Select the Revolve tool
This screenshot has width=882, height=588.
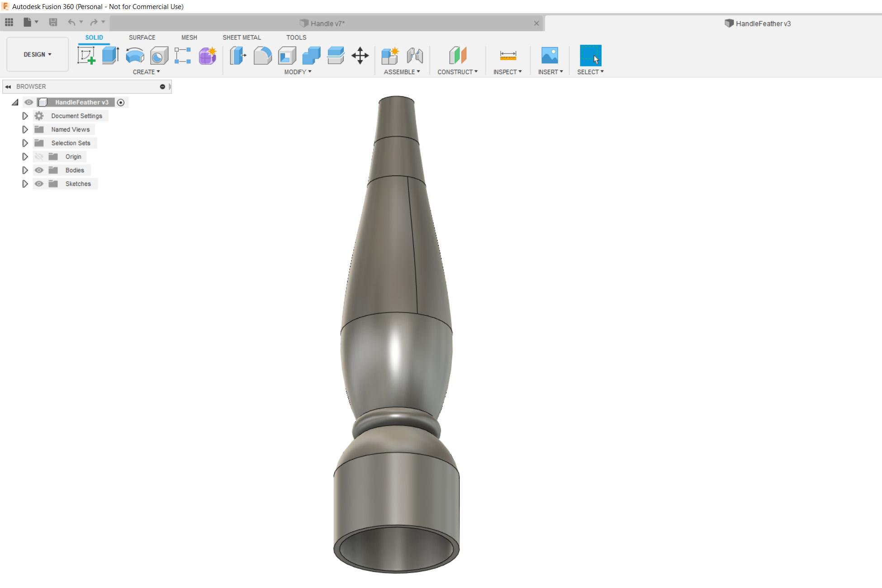(135, 56)
